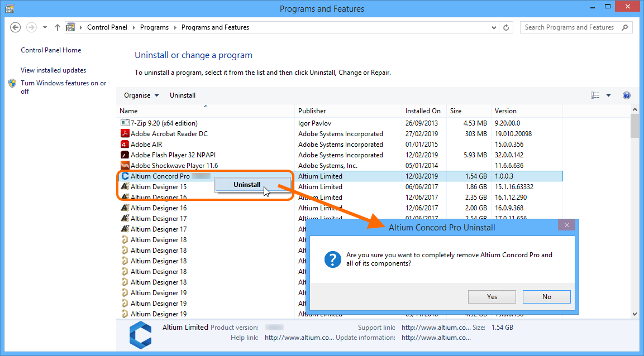Open the Help question mark icon
The height and width of the screenshot is (356, 644).
coord(626,95)
